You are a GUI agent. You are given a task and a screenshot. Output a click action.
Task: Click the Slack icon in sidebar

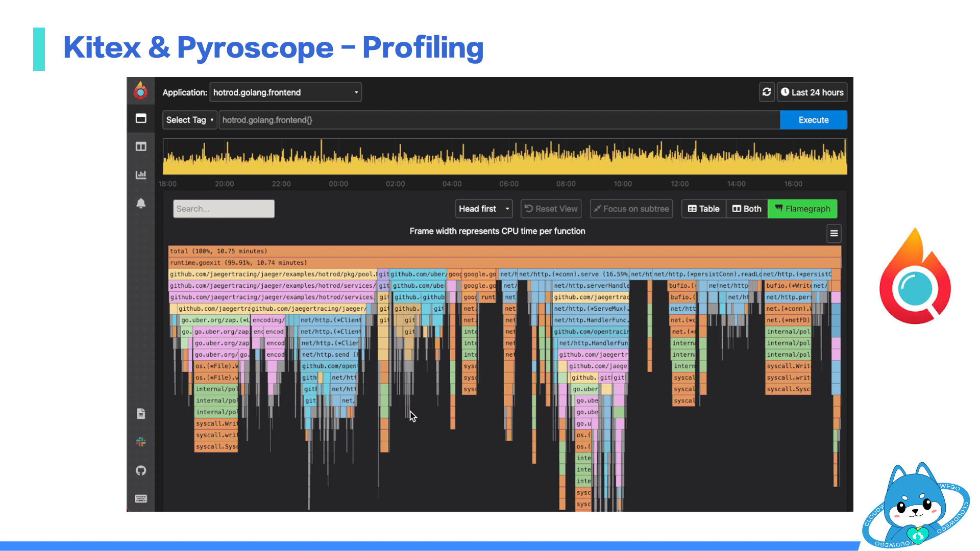141,442
